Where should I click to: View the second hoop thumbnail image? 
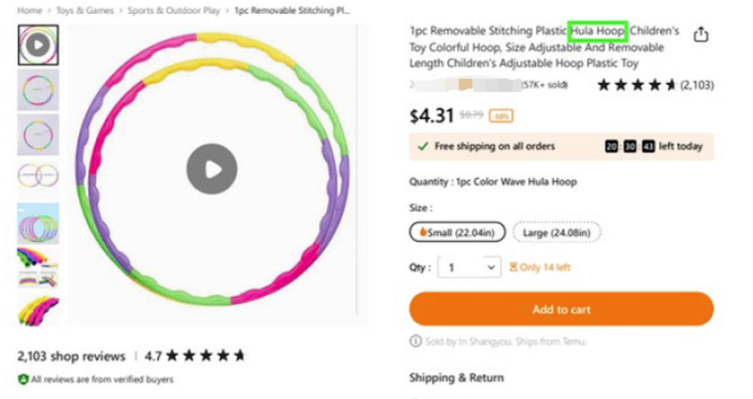tap(38, 90)
